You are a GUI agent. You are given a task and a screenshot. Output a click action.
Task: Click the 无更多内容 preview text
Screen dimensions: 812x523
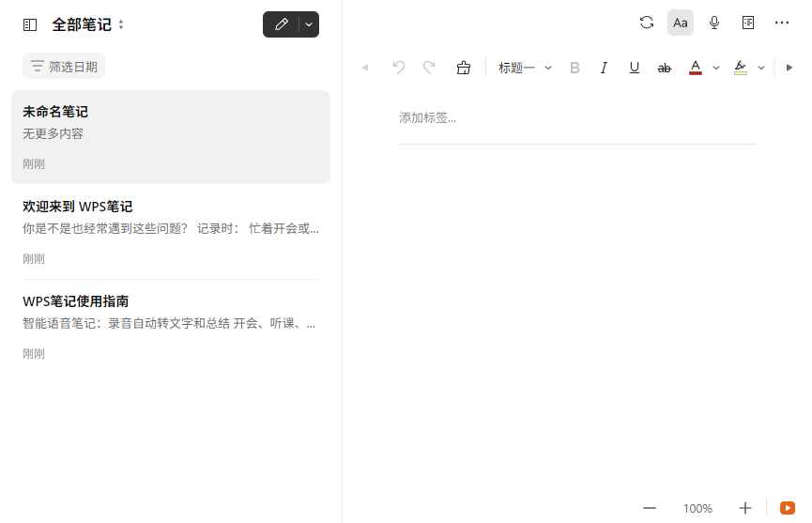point(53,133)
